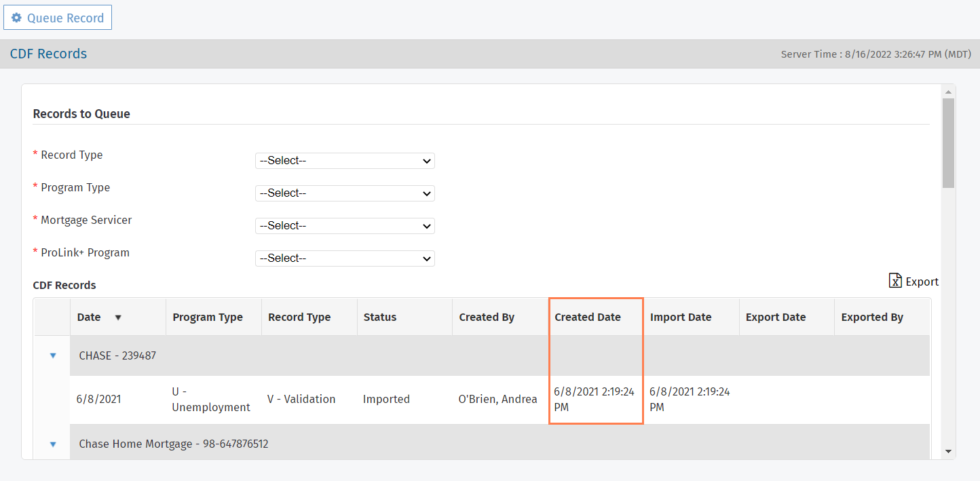Sort by Program Type column header

(x=208, y=318)
